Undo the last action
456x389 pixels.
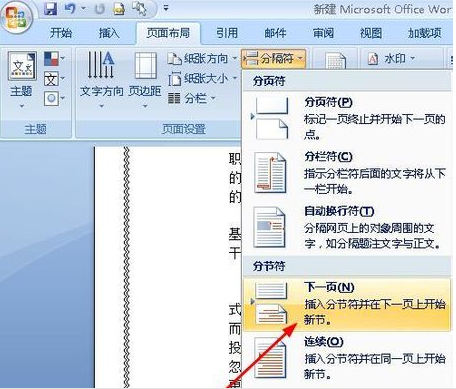coord(70,9)
